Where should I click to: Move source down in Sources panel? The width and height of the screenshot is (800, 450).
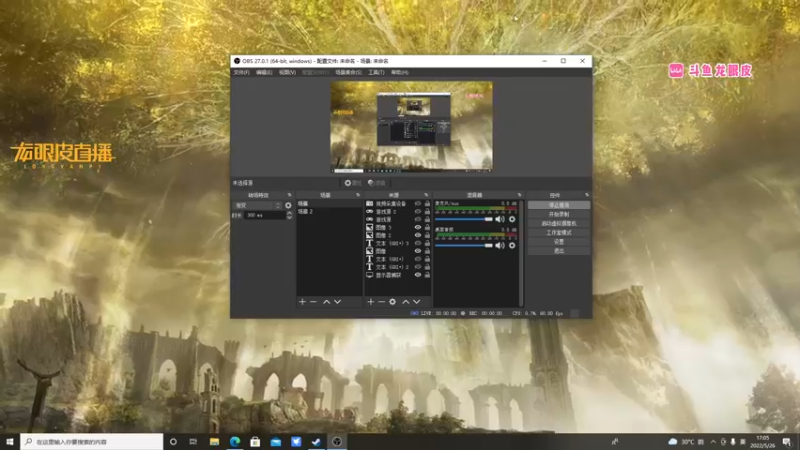point(417,302)
